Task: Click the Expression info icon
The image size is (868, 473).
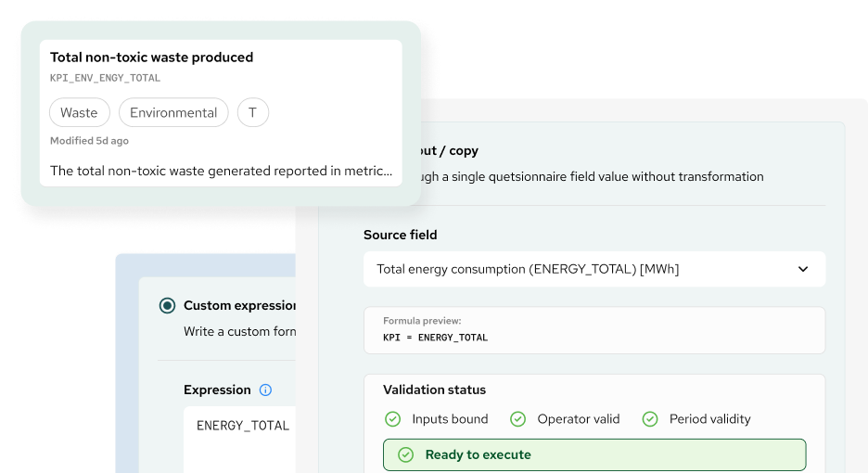Action: 266,390
